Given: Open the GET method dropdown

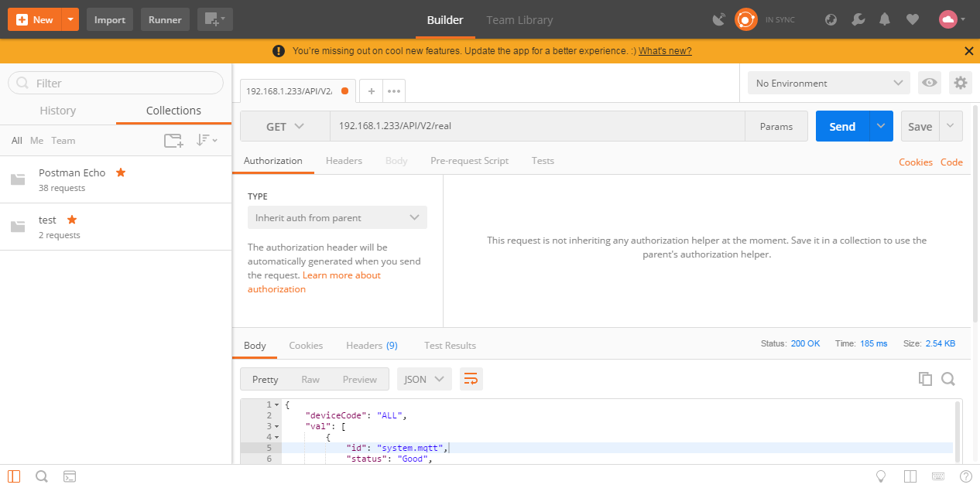Looking at the screenshot, I should pos(285,127).
